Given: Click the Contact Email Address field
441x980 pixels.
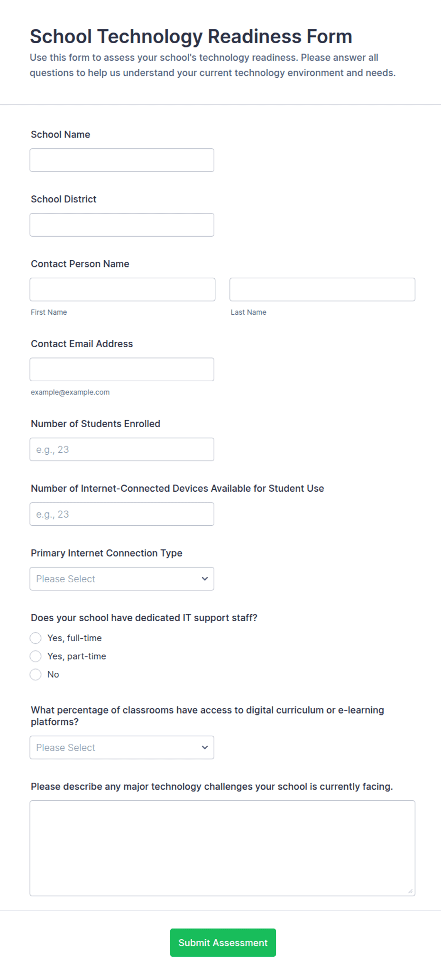Looking at the screenshot, I should (122, 369).
